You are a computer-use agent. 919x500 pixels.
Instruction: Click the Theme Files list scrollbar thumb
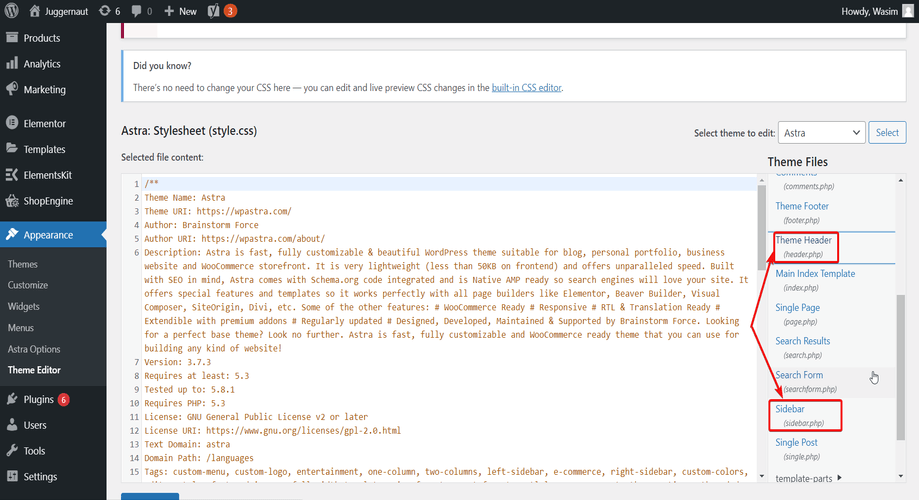click(x=901, y=367)
